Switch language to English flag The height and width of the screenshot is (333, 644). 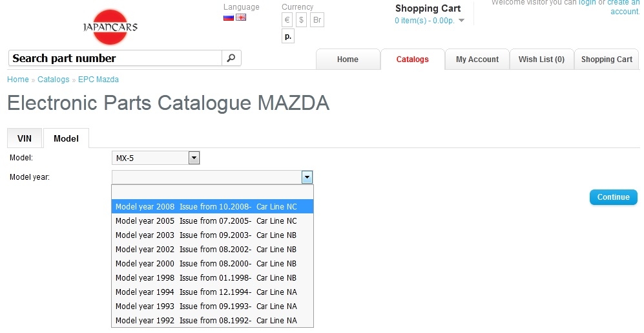(x=241, y=17)
